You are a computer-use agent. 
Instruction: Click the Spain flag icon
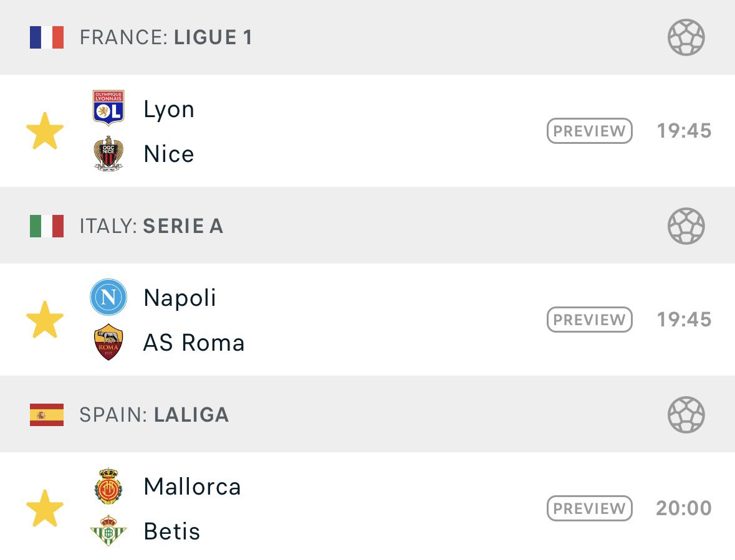pos(47,414)
